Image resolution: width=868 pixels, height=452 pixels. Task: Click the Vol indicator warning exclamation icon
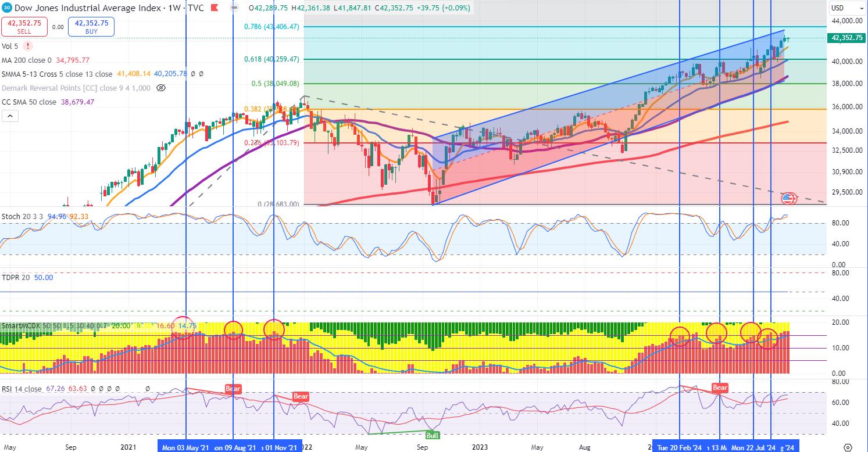(x=27, y=46)
